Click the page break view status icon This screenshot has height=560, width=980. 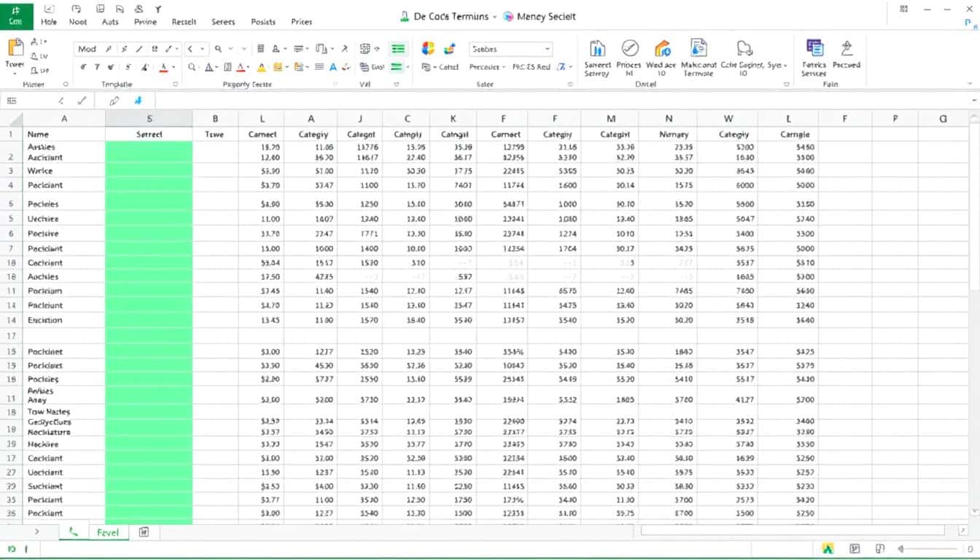coord(880,548)
